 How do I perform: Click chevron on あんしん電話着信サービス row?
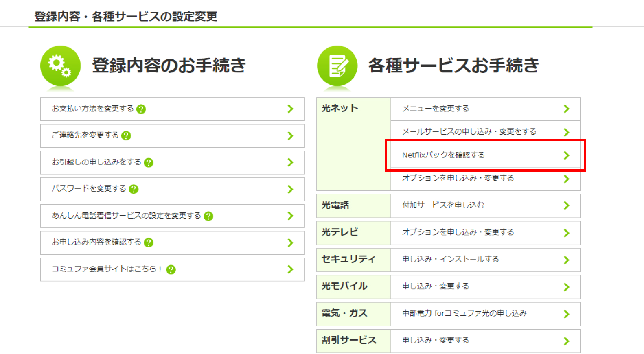click(x=290, y=216)
